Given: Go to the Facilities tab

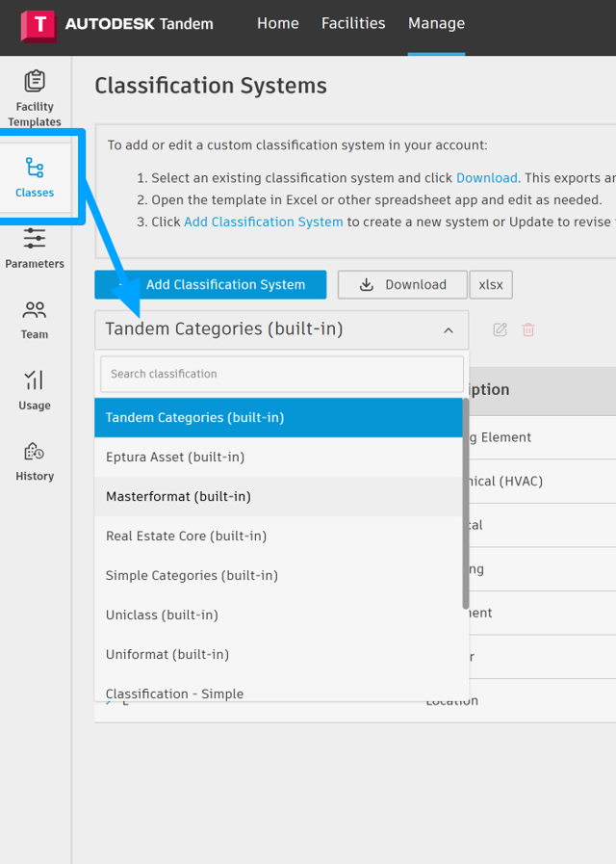Looking at the screenshot, I should tap(353, 23).
